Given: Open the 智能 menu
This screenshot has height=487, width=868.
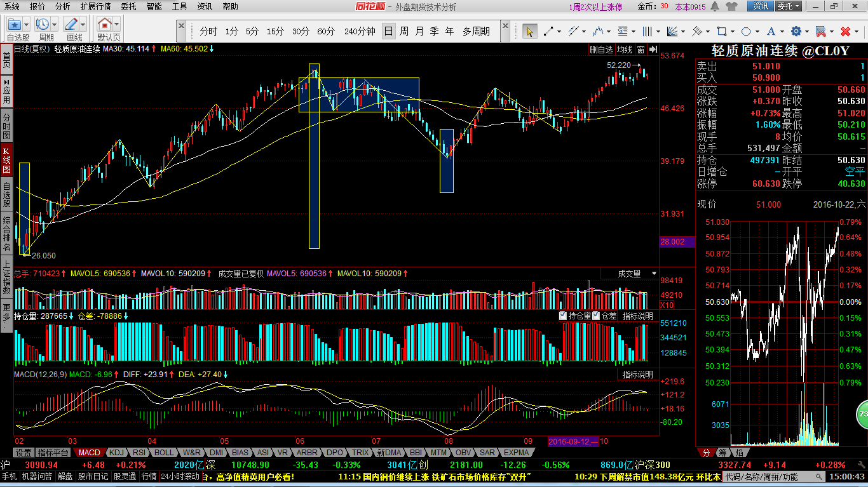Looking at the screenshot, I should [154, 6].
